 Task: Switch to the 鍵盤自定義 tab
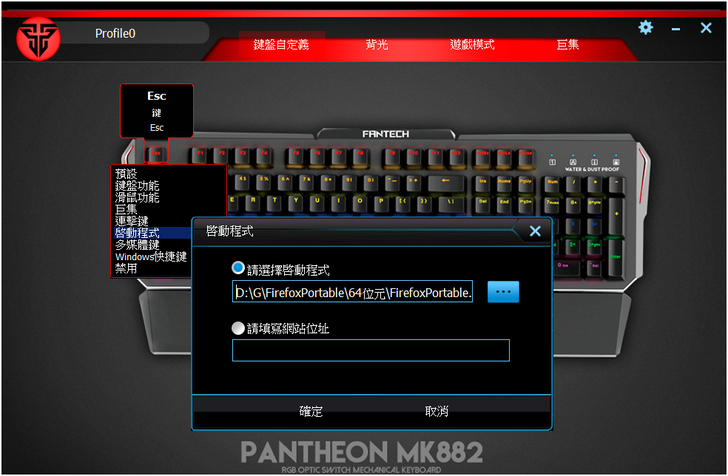coord(281,45)
